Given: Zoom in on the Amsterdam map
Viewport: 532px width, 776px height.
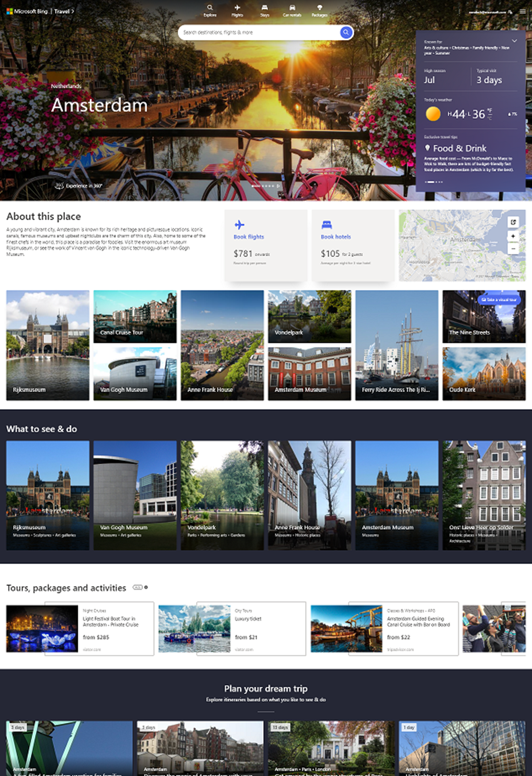Looking at the screenshot, I should 513,236.
